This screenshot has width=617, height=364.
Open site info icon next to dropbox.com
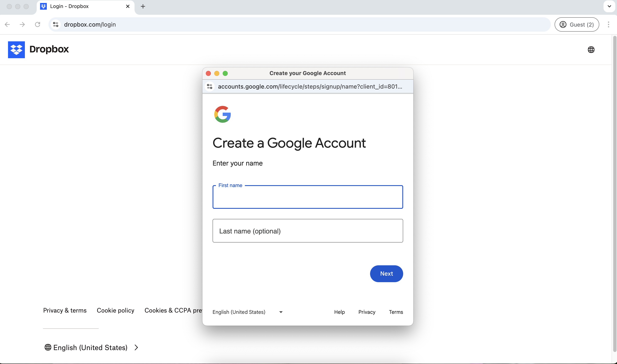pyautogui.click(x=56, y=24)
